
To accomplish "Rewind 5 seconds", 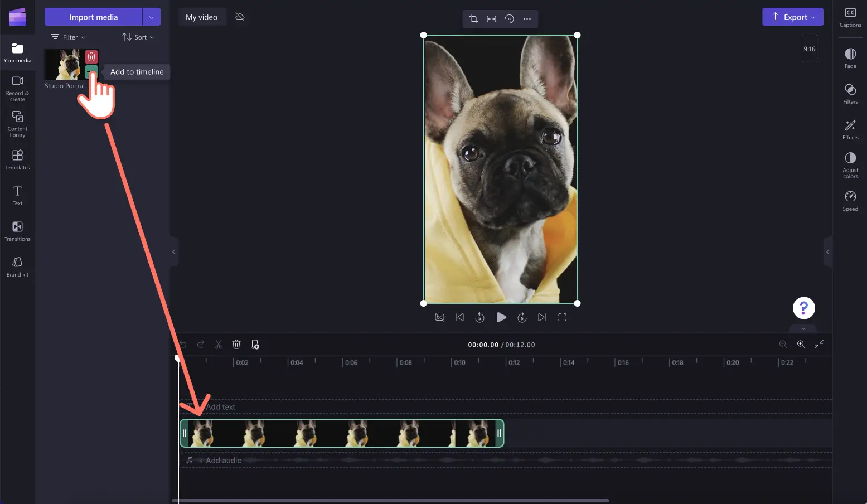I will [479, 317].
